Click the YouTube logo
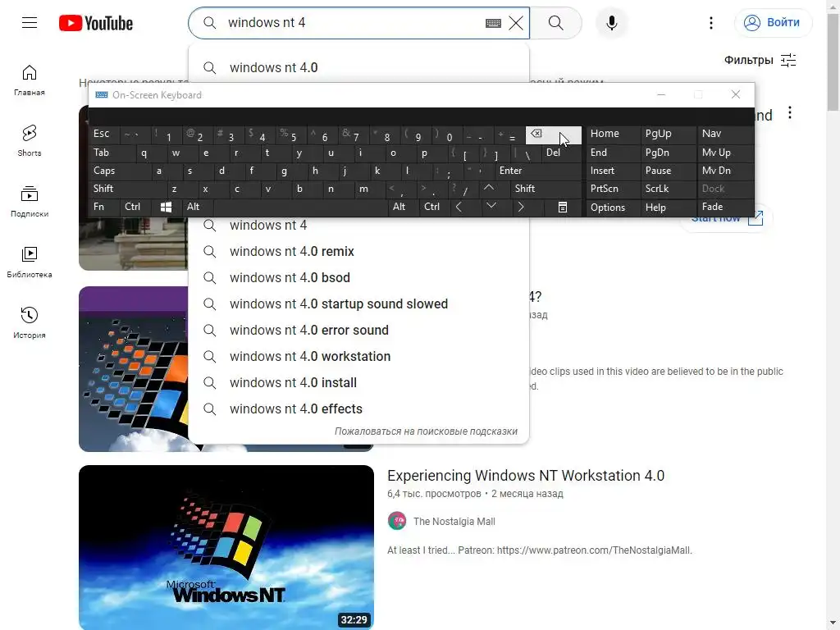 point(96,23)
